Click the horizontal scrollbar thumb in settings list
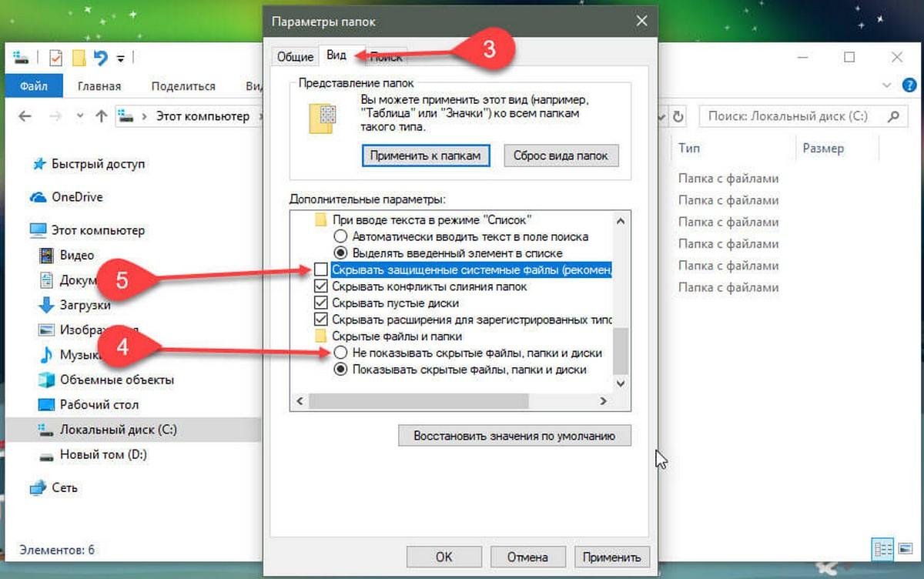The width and height of the screenshot is (924, 579). click(418, 402)
